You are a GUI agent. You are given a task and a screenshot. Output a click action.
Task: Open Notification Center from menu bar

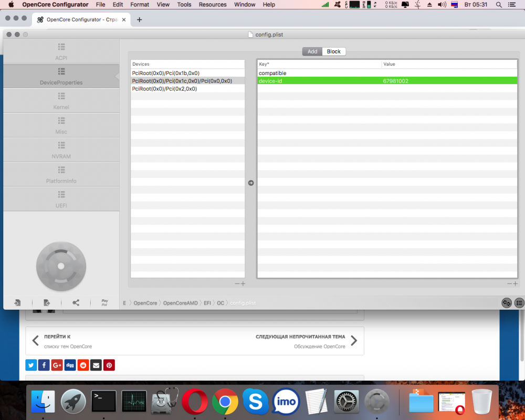click(x=511, y=5)
